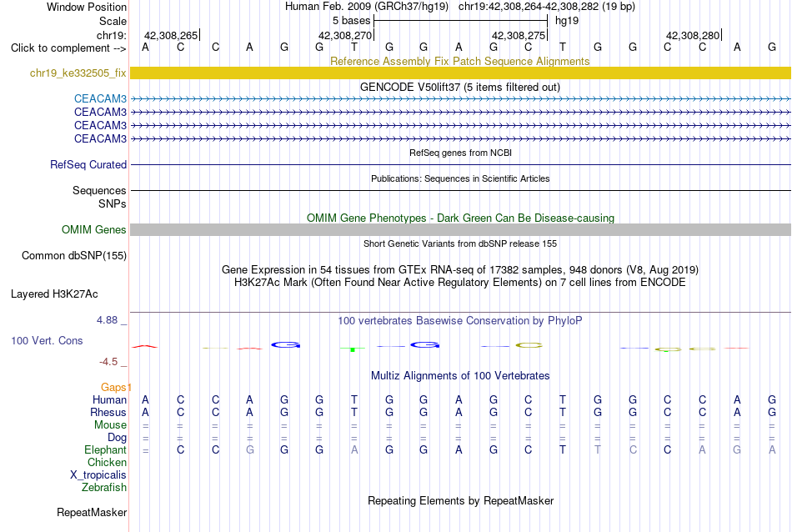Select the Zebrafish species label
Image resolution: width=792 pixels, height=532 pixels.
[104, 488]
